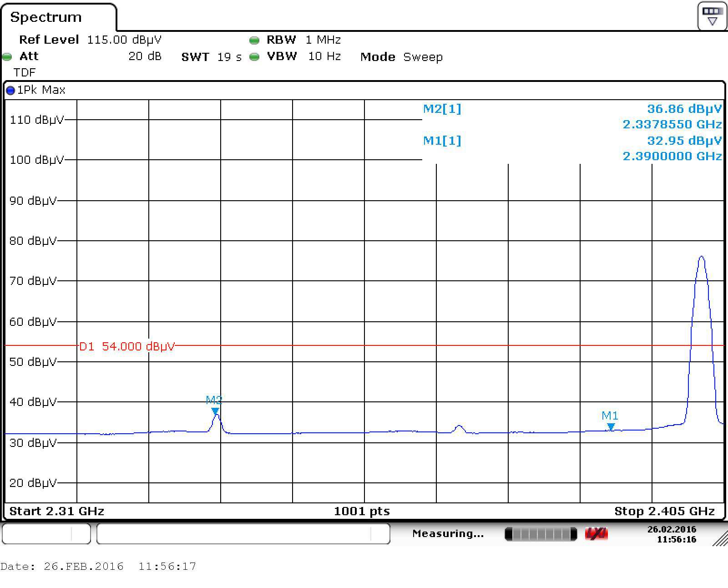
Task: Click the D1 54.000 dBµV limit line label
Action: click(127, 346)
